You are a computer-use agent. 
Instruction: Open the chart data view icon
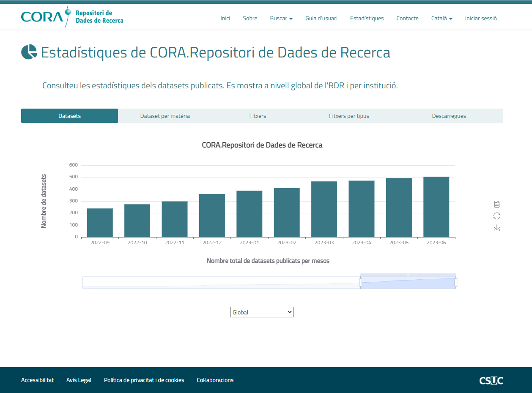[497, 204]
